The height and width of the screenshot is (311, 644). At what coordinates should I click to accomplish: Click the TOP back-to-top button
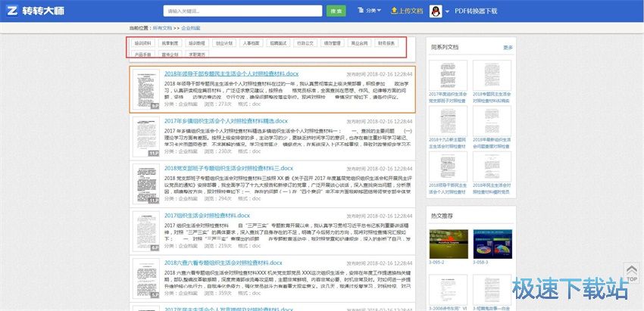tap(632, 273)
